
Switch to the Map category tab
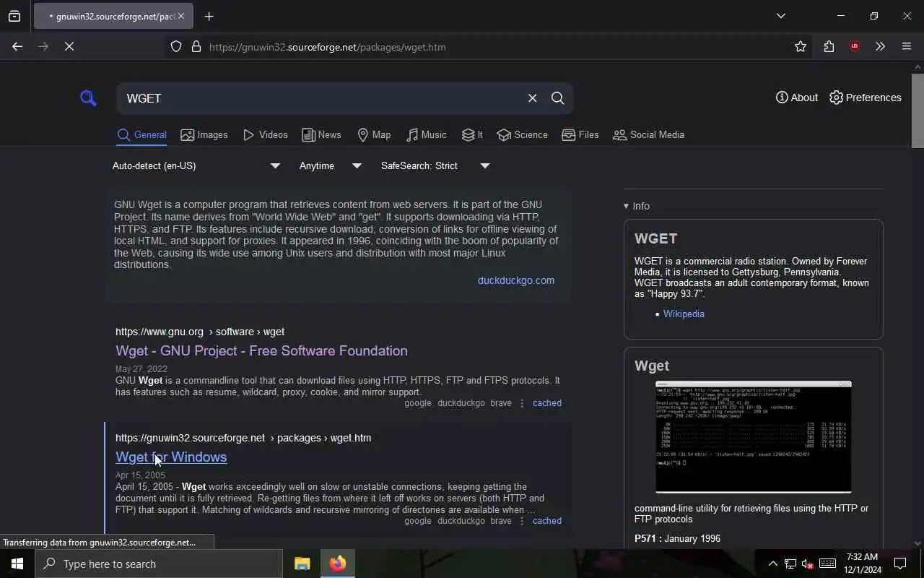pos(374,135)
